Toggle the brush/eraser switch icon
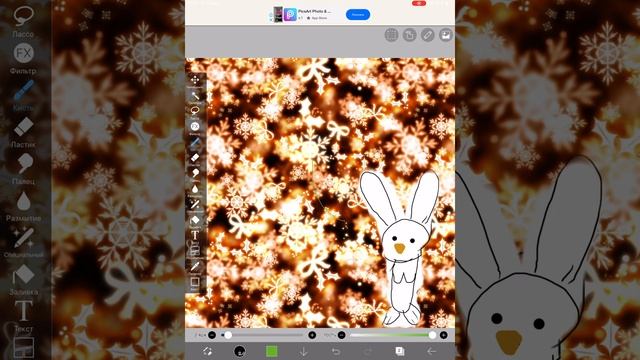The image size is (640, 360). pos(207,351)
